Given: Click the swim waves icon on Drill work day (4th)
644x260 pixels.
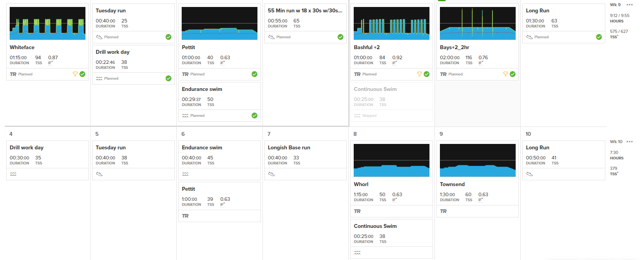Looking at the screenshot, I should [13, 174].
